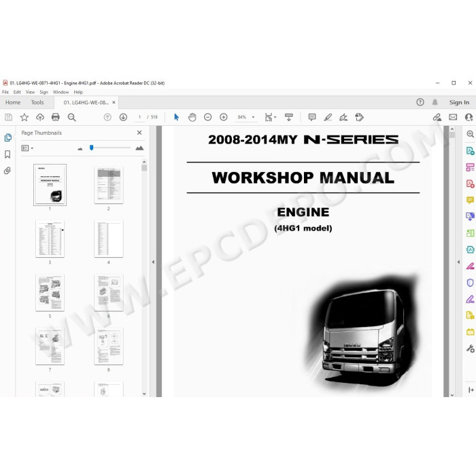Switch to the Tools tab
The height and width of the screenshot is (476, 476).
coord(37,103)
